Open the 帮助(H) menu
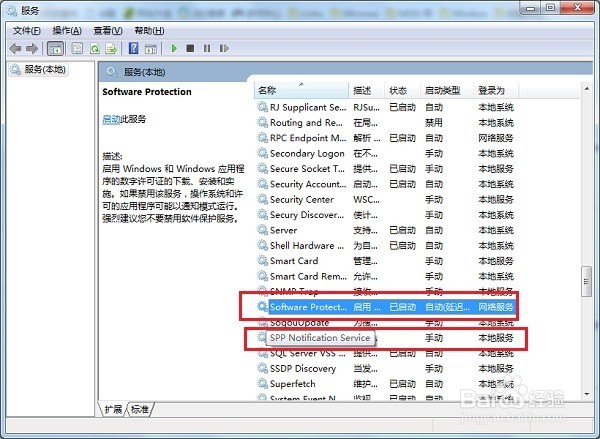Screen dimensions: 600x439 (149, 31)
